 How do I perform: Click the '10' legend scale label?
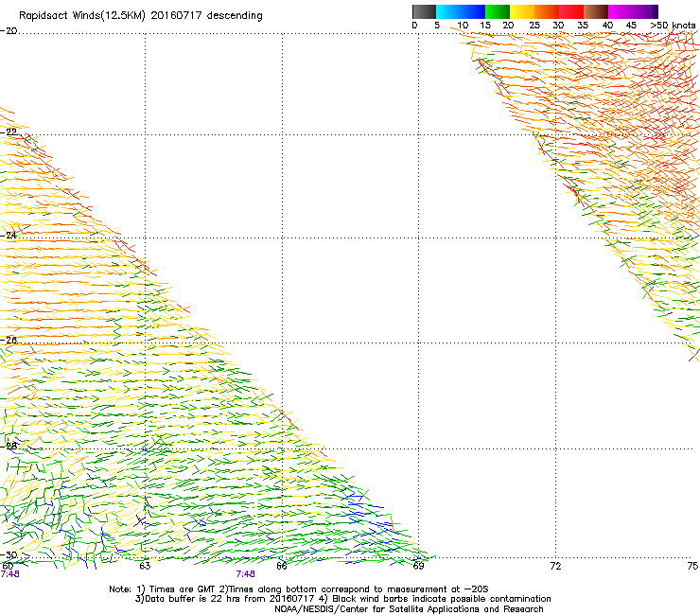[x=463, y=26]
